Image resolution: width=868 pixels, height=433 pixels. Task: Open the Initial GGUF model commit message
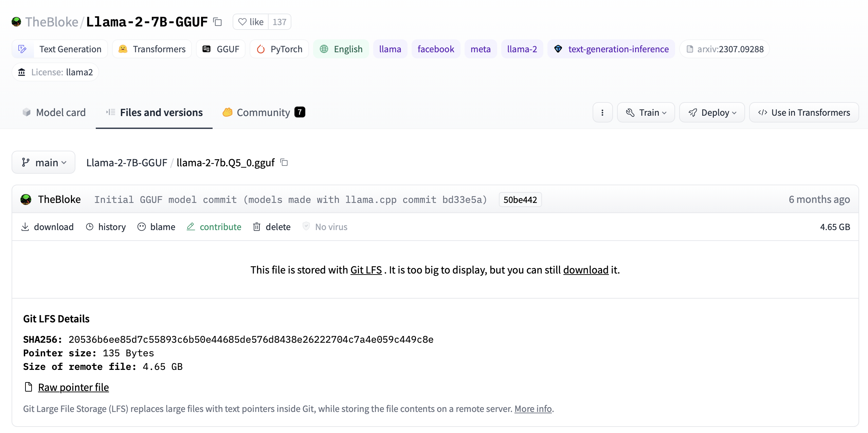290,200
